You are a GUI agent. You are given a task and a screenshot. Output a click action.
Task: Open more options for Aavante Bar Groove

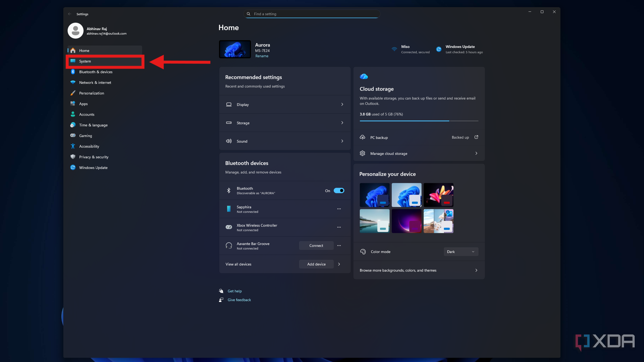[x=339, y=246]
